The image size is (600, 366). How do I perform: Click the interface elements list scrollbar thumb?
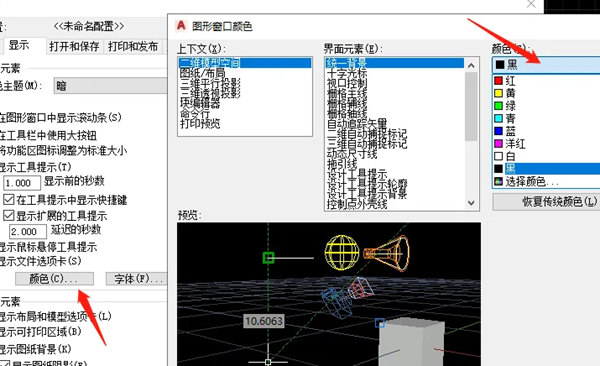point(471,106)
